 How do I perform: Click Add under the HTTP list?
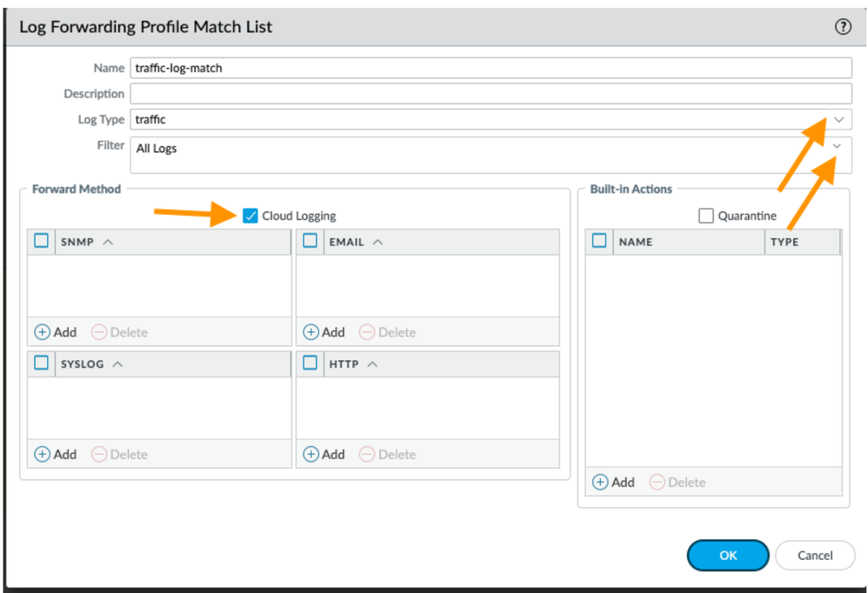(324, 454)
